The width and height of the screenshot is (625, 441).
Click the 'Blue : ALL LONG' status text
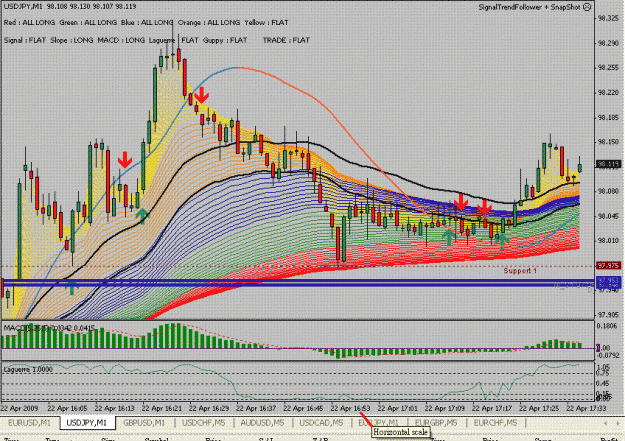coord(147,23)
